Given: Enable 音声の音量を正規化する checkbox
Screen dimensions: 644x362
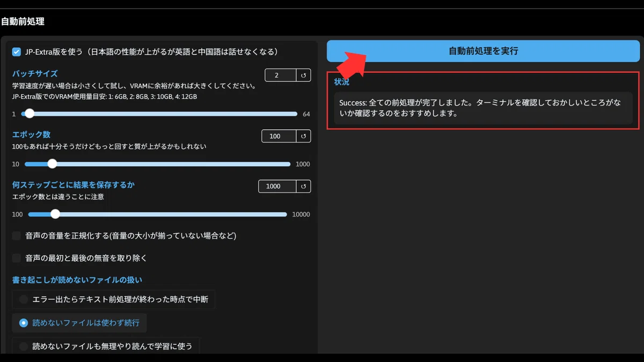Looking at the screenshot, I should coord(17,235).
